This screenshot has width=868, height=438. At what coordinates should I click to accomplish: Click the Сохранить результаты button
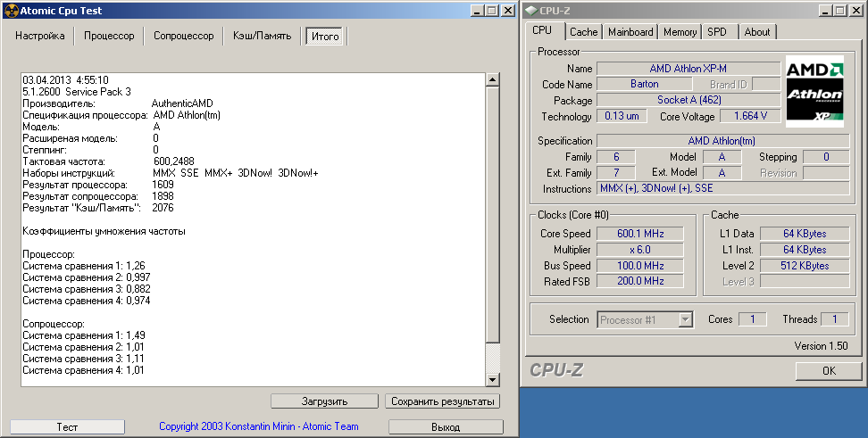click(442, 401)
